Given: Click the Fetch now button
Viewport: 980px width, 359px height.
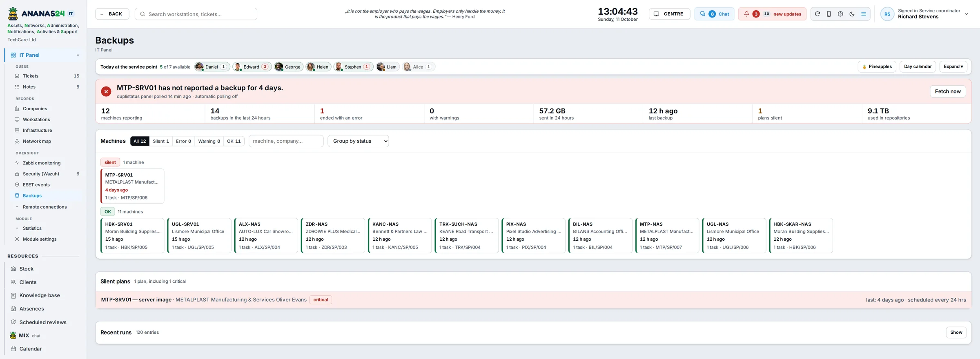Looking at the screenshot, I should pyautogui.click(x=948, y=91).
